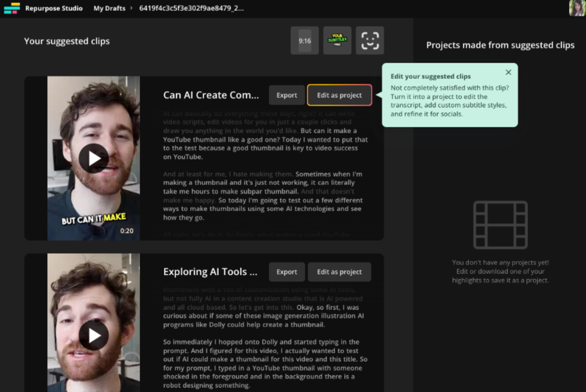Play the first suggested clip

tap(94, 158)
